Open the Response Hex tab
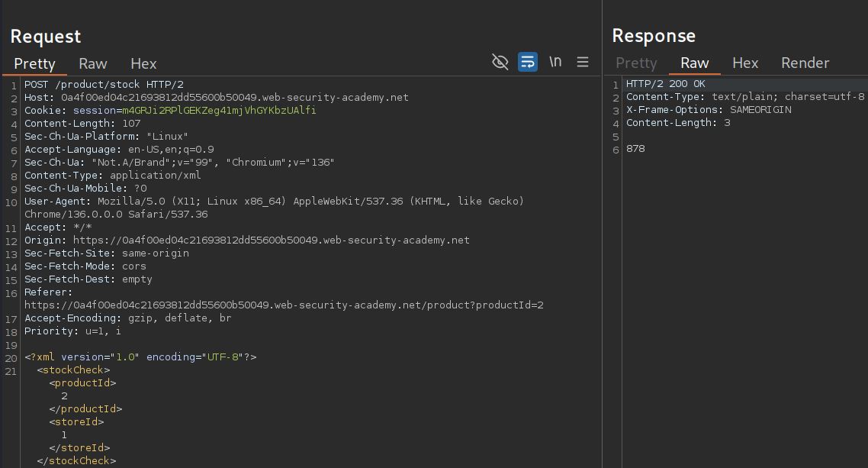The image size is (868, 468). tap(745, 63)
